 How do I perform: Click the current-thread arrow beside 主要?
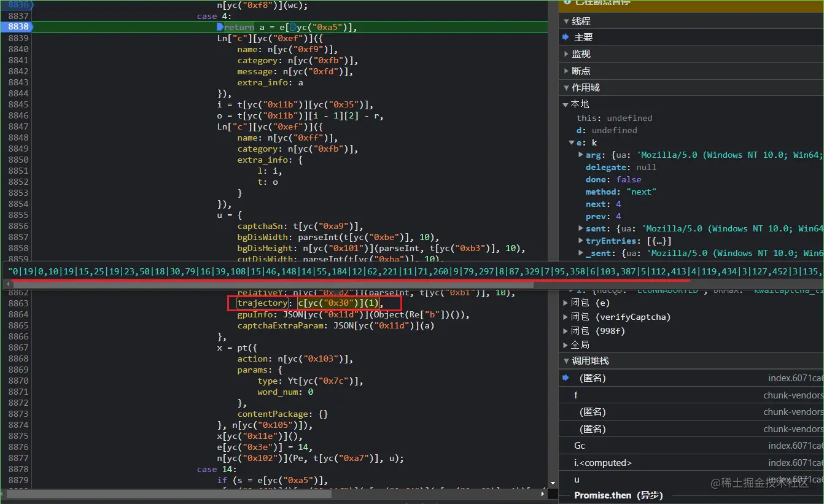click(x=566, y=37)
